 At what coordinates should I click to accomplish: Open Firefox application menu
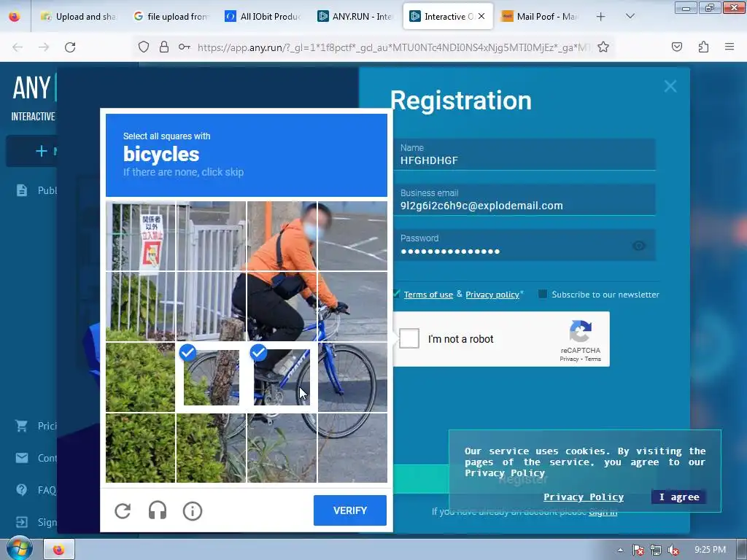[x=729, y=47]
